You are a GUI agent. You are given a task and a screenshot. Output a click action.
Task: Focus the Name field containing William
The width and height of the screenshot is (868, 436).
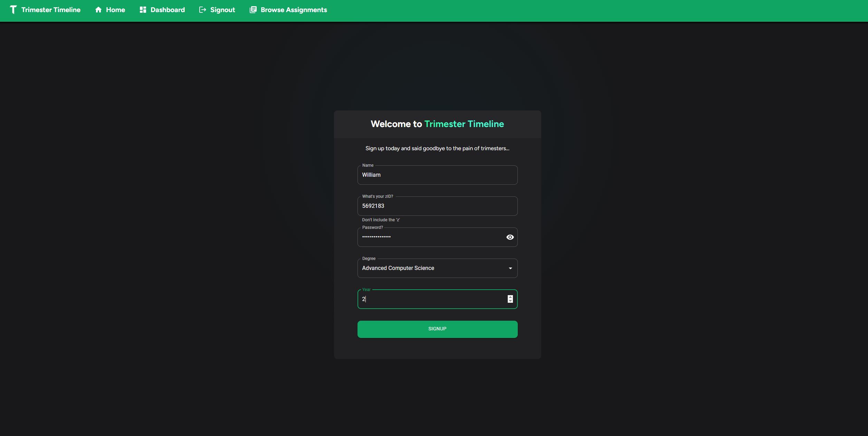pos(437,175)
